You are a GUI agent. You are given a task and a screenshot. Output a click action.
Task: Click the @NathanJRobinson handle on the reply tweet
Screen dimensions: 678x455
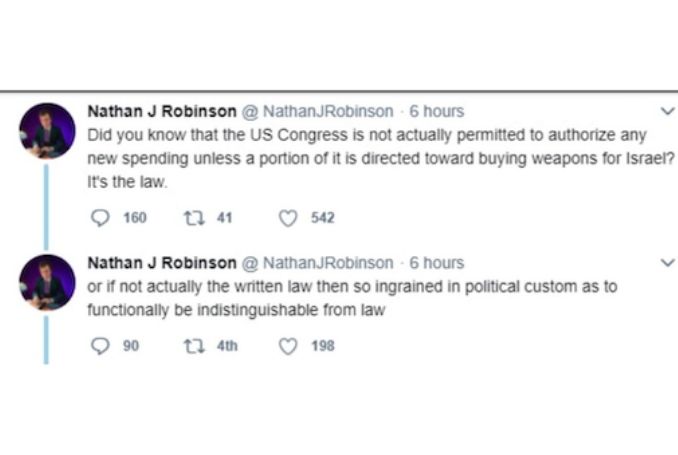click(x=319, y=263)
